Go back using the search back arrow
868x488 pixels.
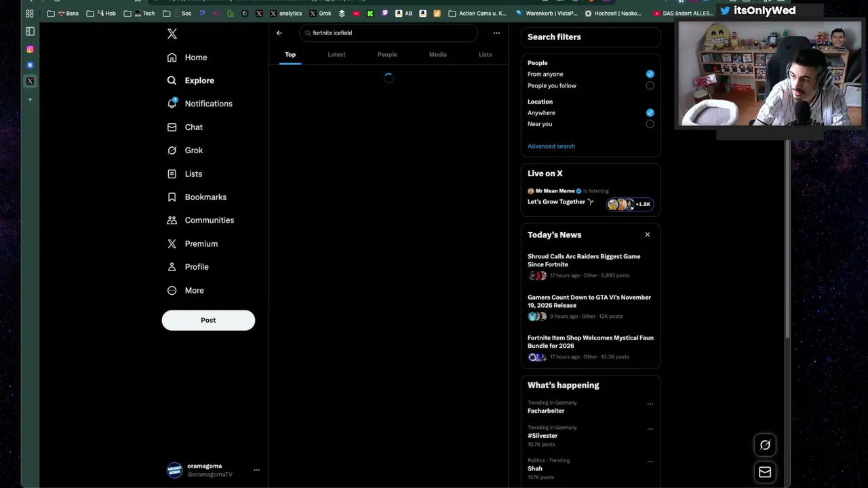click(279, 33)
